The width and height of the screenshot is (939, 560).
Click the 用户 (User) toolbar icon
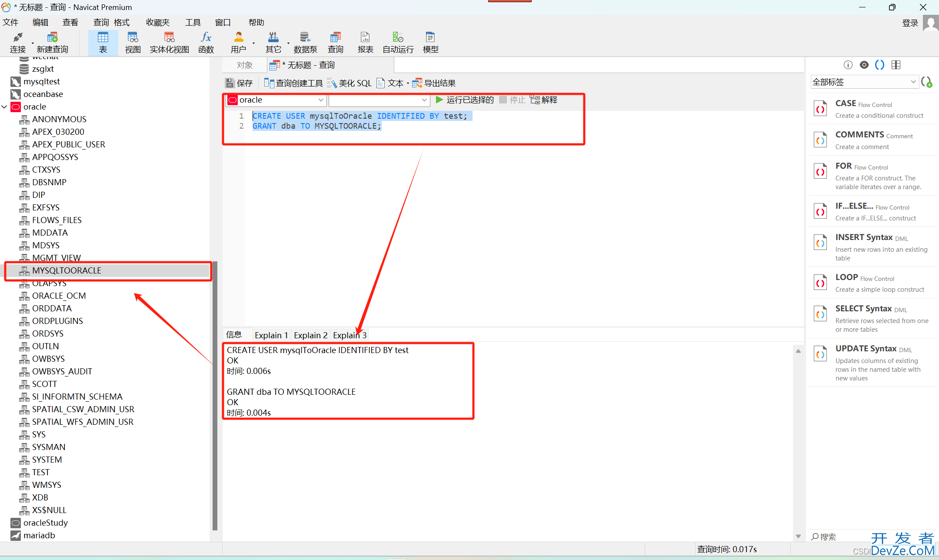238,43
